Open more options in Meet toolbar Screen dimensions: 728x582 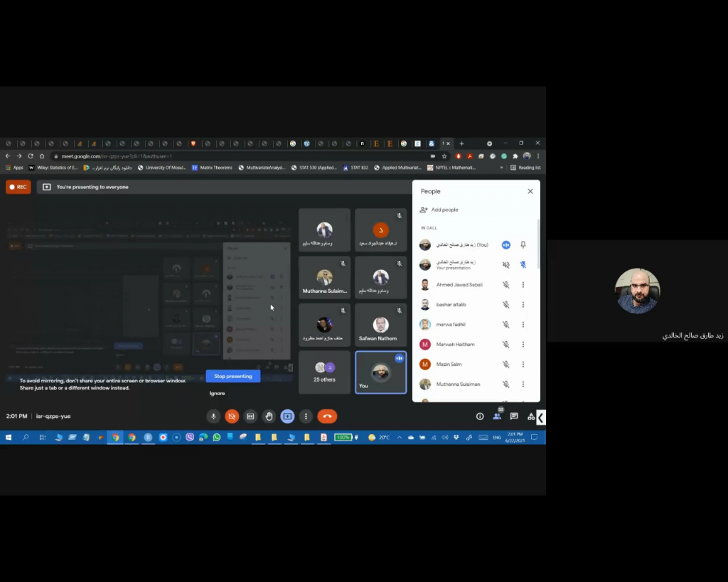click(x=306, y=416)
